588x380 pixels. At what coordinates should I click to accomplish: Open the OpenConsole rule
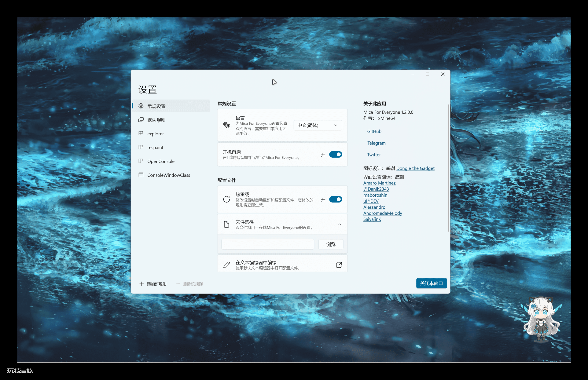tap(171, 161)
